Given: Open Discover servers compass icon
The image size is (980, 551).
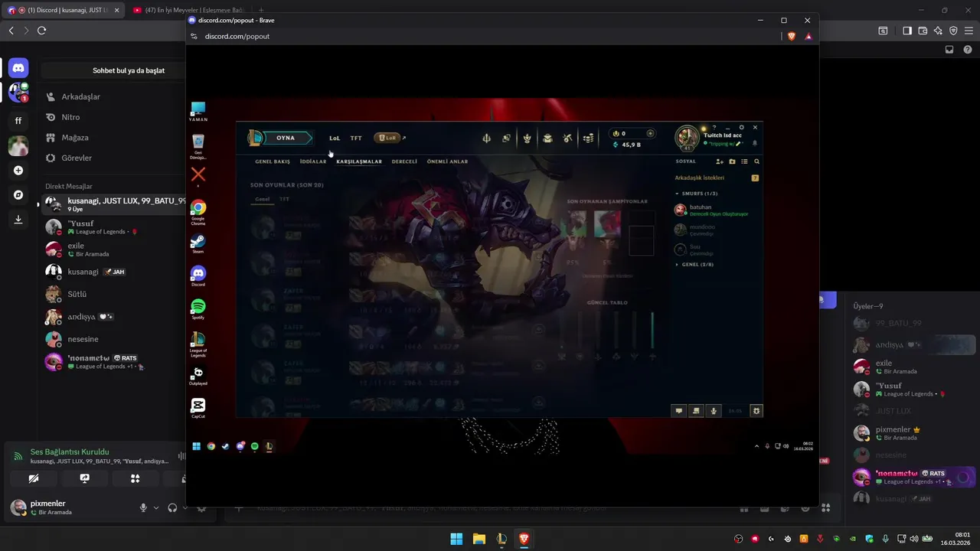Looking at the screenshot, I should pyautogui.click(x=18, y=195).
